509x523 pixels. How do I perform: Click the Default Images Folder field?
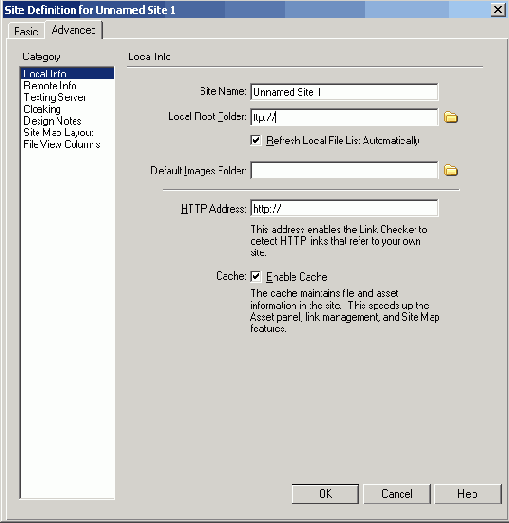pos(344,170)
